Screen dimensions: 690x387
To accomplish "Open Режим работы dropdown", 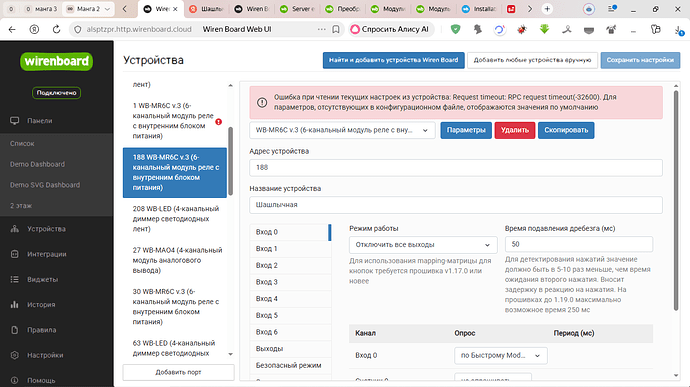I will (423, 245).
